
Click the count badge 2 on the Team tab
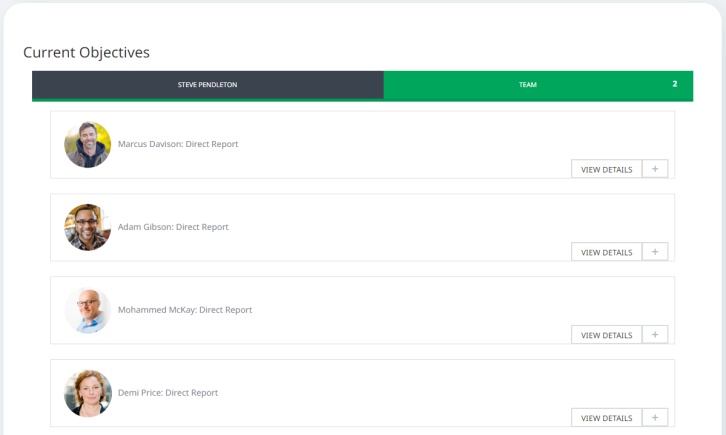(675, 84)
